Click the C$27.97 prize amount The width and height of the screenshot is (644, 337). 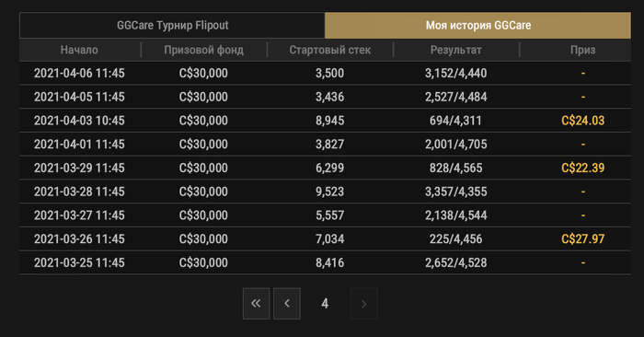(582, 238)
